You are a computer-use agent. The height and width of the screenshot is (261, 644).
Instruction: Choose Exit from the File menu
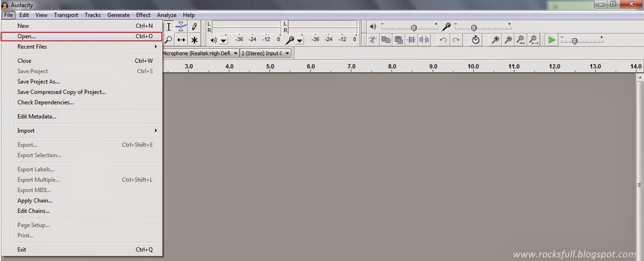82,250
